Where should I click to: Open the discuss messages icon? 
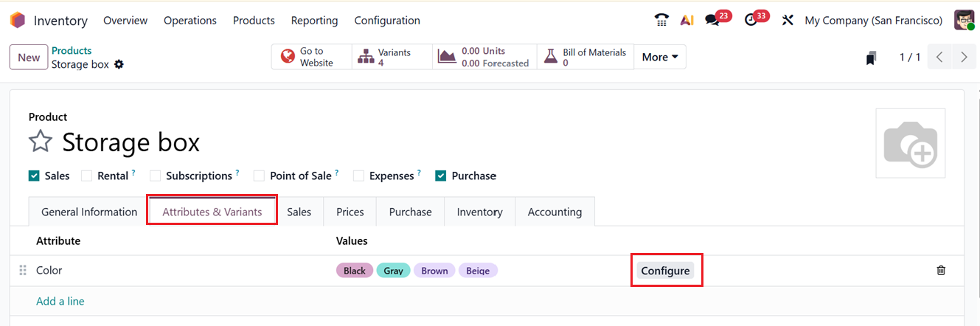tap(712, 20)
